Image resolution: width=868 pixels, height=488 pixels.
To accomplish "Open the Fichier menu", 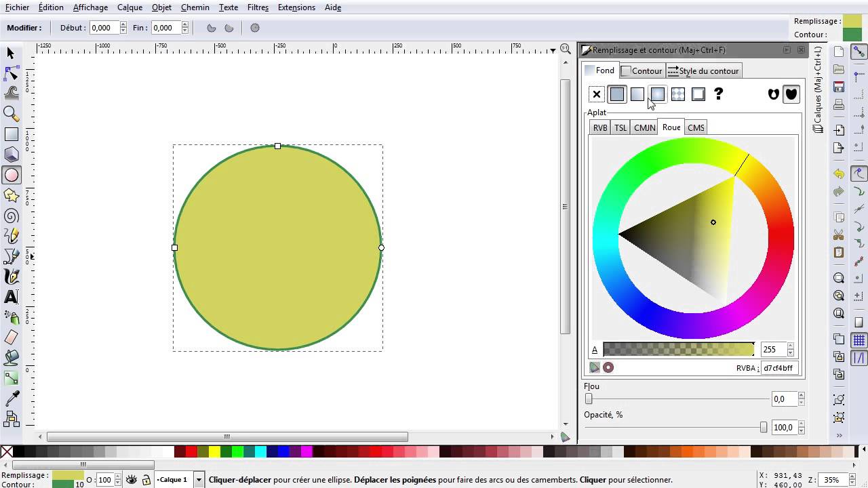I will (17, 7).
